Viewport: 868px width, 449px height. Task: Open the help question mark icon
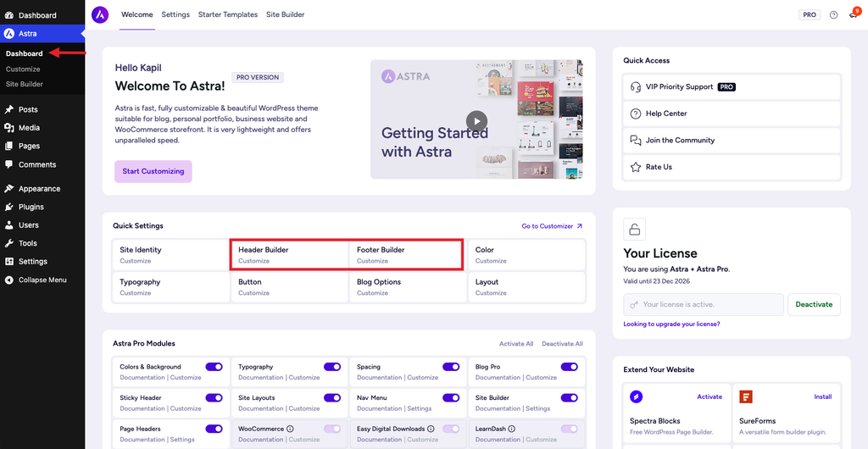click(834, 15)
